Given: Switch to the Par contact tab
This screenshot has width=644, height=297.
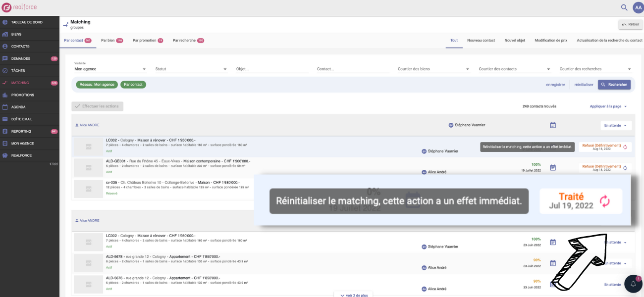Looking at the screenshot, I should [x=78, y=41].
